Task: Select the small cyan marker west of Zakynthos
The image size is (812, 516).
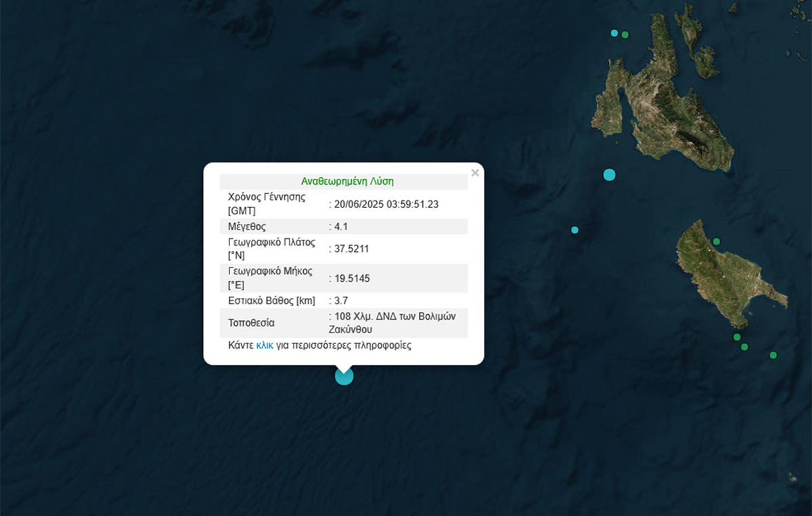Action: [x=574, y=230]
